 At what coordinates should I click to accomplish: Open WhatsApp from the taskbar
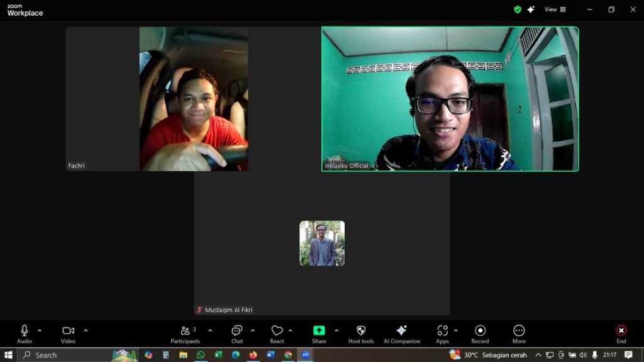[201, 355]
